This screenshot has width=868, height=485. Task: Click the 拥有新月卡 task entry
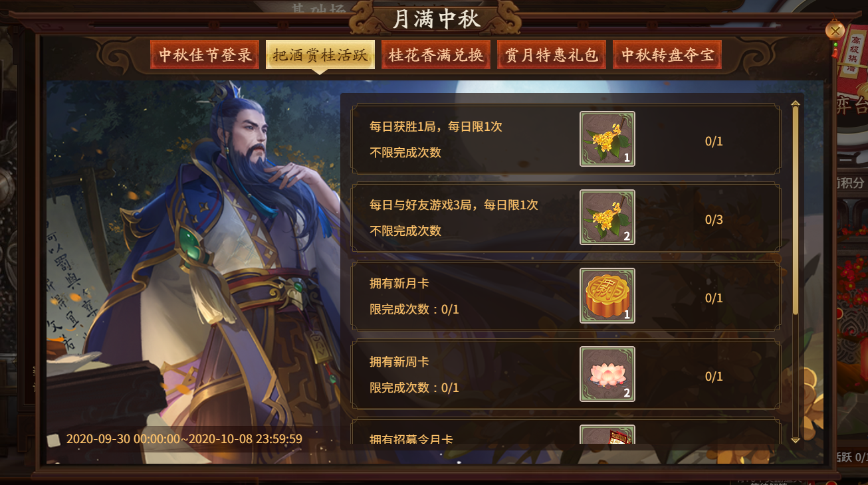point(566,296)
